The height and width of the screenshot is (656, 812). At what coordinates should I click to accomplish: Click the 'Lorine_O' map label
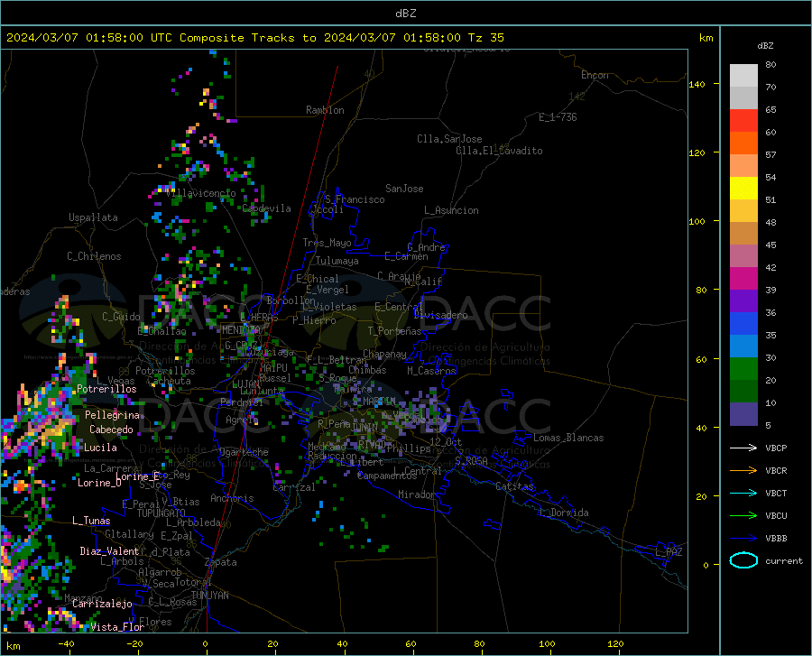(x=99, y=483)
